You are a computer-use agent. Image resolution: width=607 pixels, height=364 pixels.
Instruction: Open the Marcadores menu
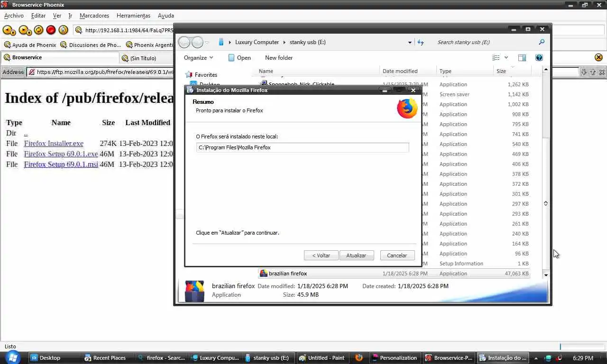coord(94,16)
